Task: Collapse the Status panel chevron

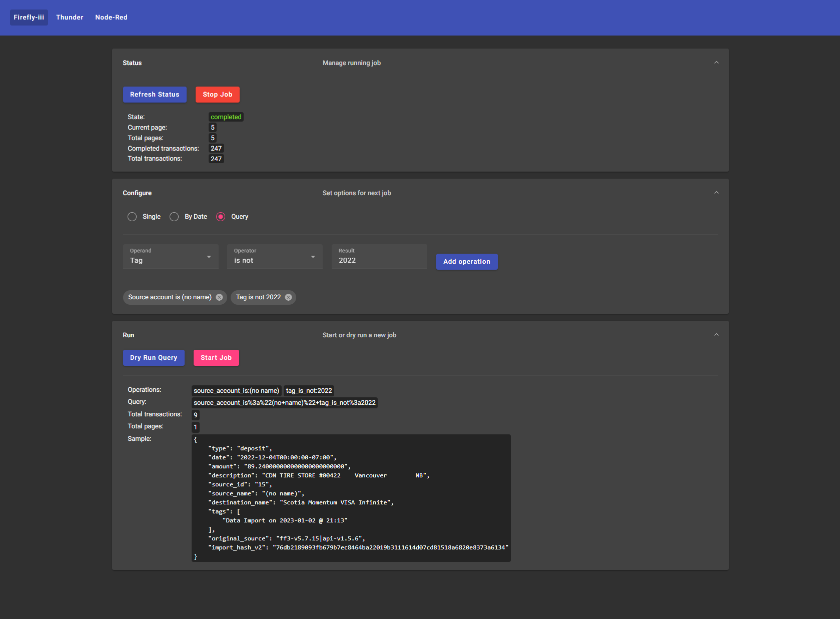Action: 716,63
